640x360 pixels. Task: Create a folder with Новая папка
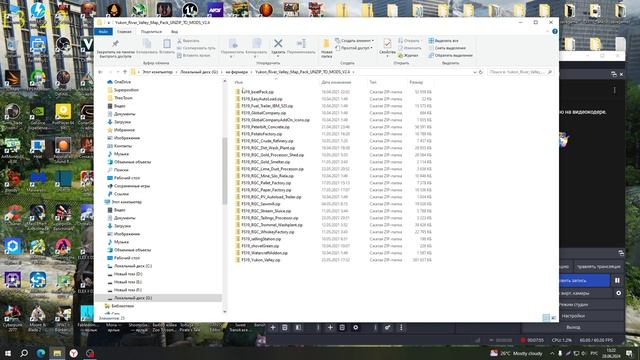click(326, 48)
